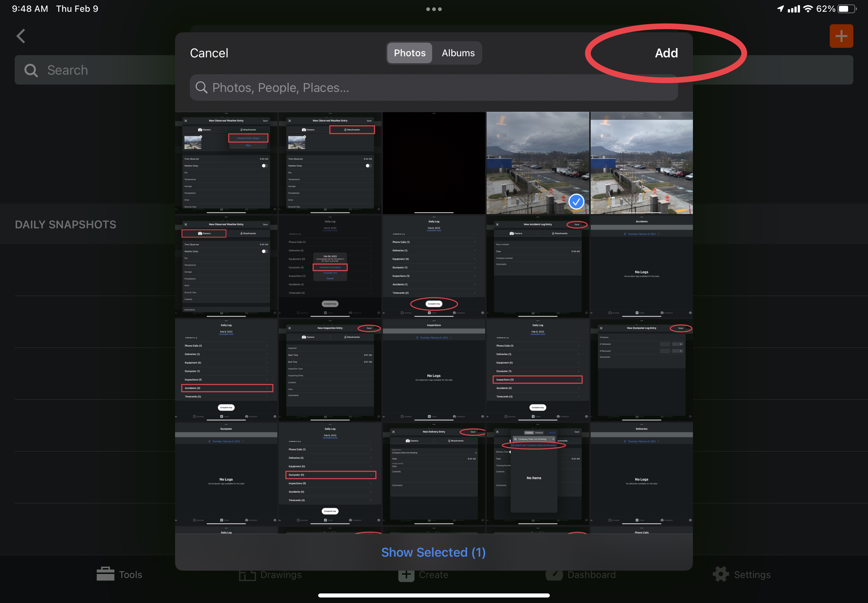Tap the orange plus button
The image size is (868, 603).
(x=841, y=36)
